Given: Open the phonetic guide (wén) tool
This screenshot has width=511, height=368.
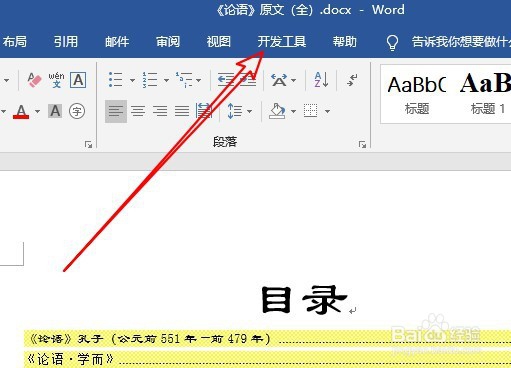Looking at the screenshot, I should pyautogui.click(x=56, y=80).
